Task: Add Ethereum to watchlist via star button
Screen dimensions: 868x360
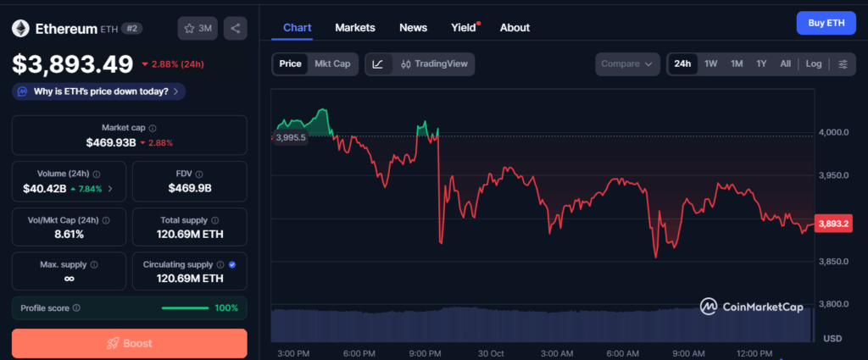Action: click(197, 28)
